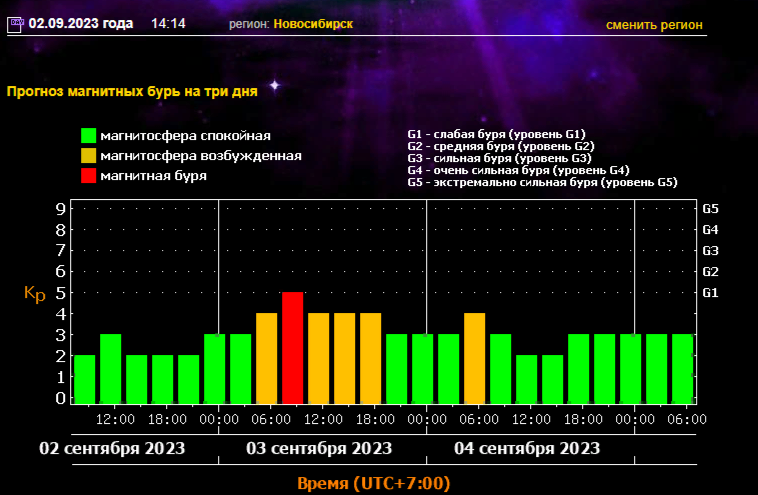Click the yellow bar at 12:00 on 03 сентября

click(x=319, y=358)
